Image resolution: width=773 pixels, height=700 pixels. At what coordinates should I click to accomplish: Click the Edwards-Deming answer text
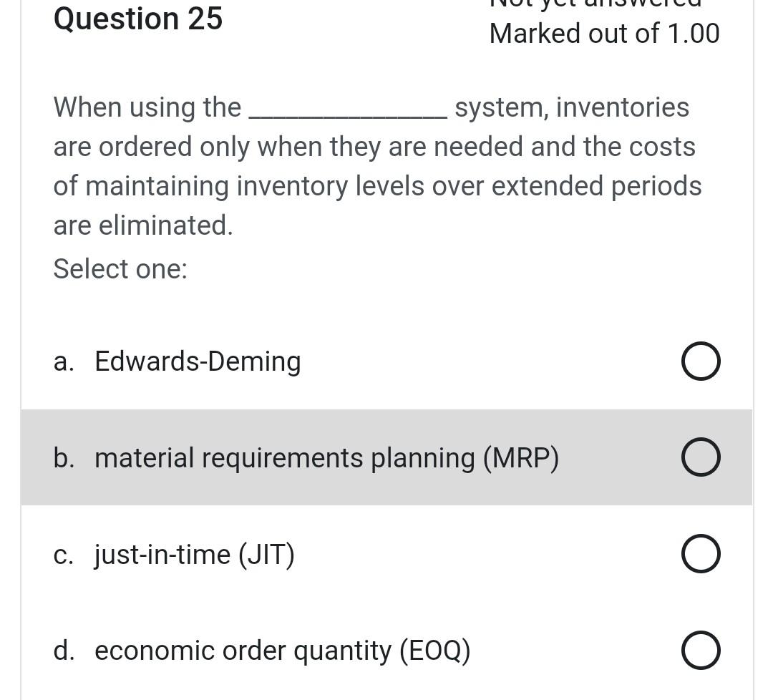pyautogui.click(x=198, y=361)
